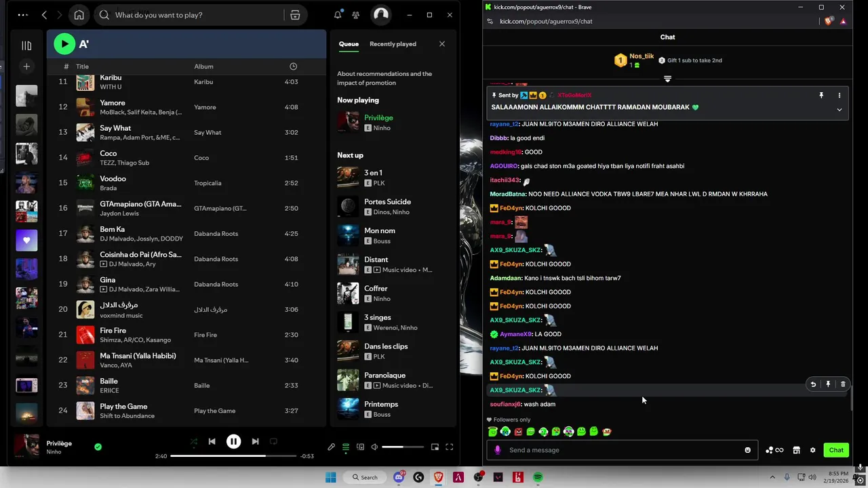Open Connect to a device icon

[360, 447]
